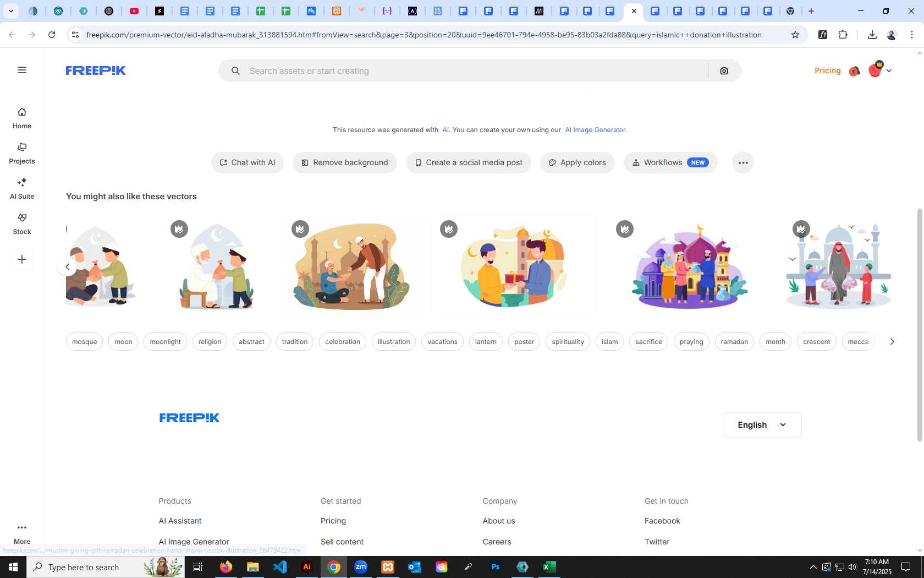Select the religion tag
924x578 pixels.
(210, 342)
